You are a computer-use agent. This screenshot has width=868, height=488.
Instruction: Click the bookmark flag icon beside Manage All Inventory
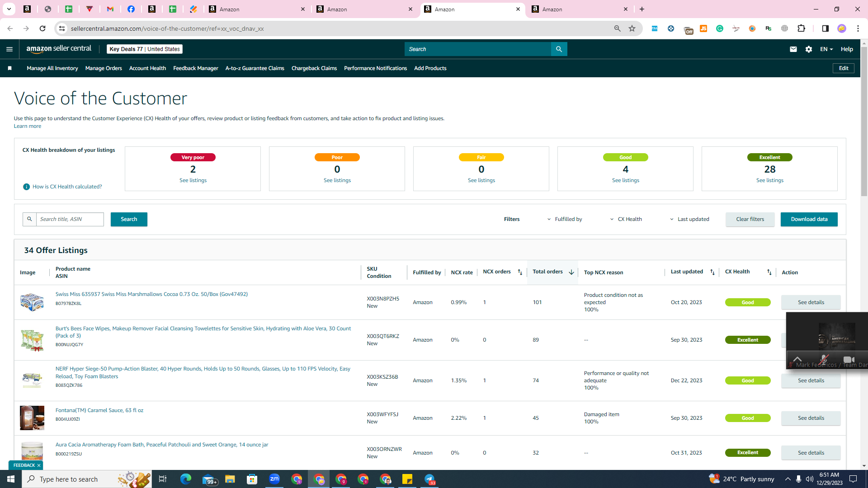pyautogui.click(x=9, y=68)
